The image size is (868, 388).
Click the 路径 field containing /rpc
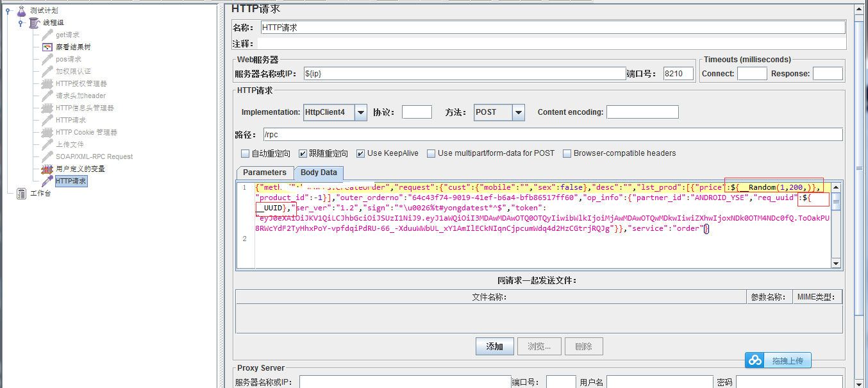point(553,135)
